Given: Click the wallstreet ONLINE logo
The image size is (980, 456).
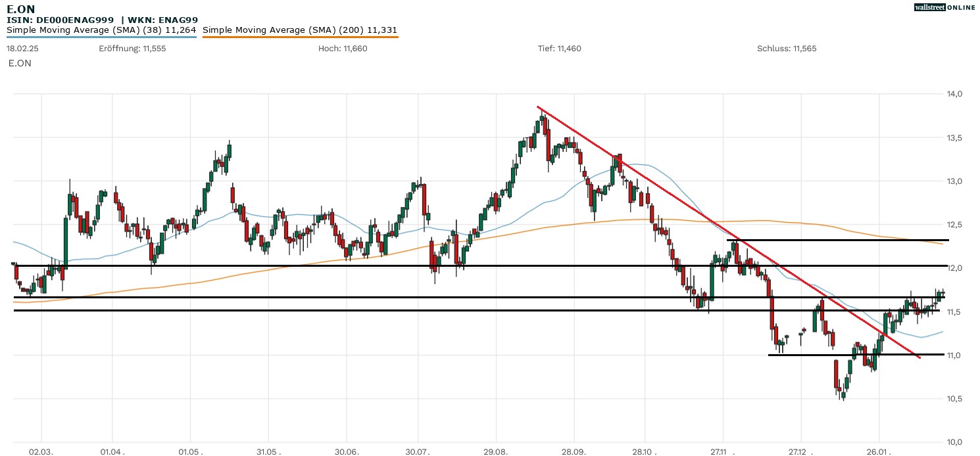Looking at the screenshot, I should [x=944, y=7].
